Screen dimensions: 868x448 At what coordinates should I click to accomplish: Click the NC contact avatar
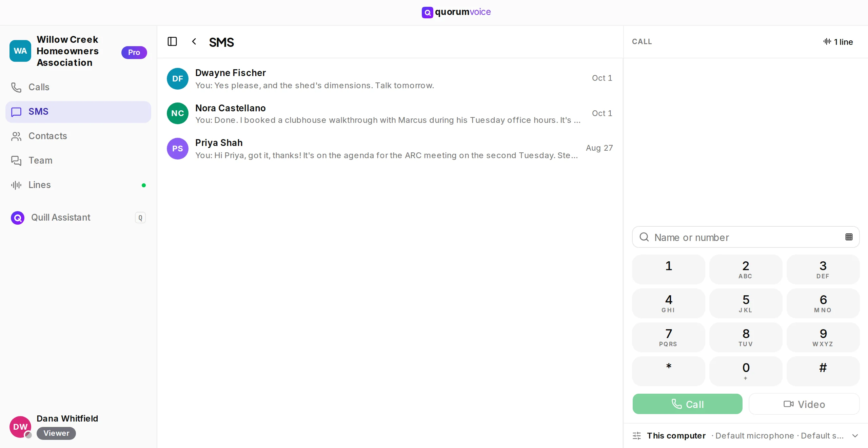178,113
